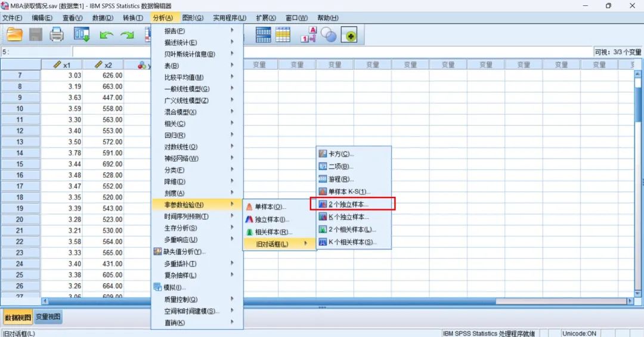Click the yellow grid select cases icon
The height and width of the screenshot is (337, 644).
tap(283, 35)
